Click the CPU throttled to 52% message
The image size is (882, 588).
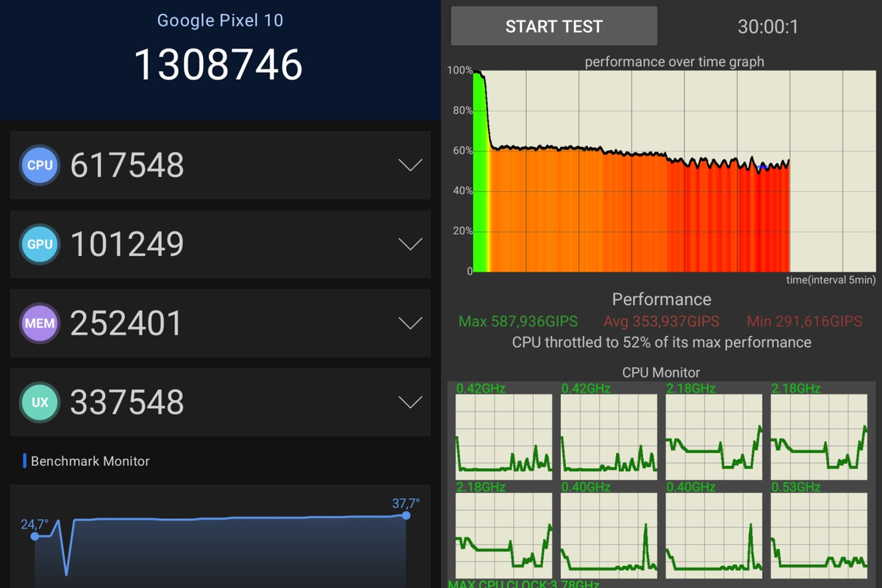tap(661, 343)
